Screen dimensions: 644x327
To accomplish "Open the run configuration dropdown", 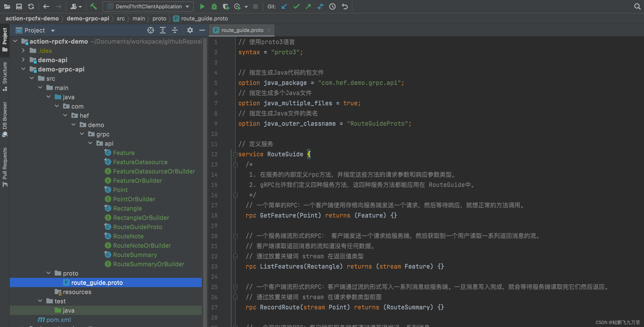I will (x=187, y=6).
